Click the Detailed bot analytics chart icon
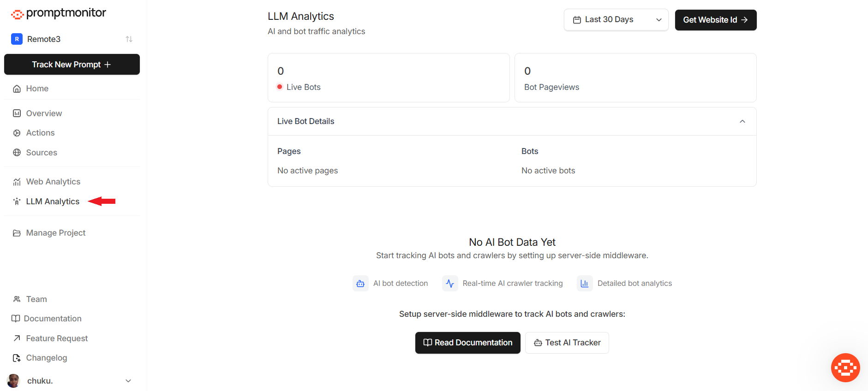Screen dimensions: 868x391 click(x=585, y=284)
